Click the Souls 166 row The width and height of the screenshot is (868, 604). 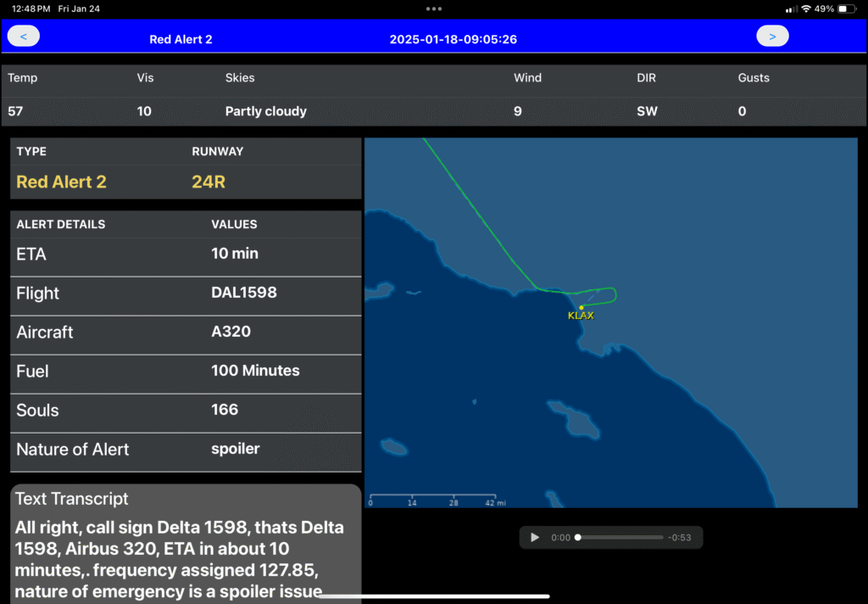click(x=186, y=411)
